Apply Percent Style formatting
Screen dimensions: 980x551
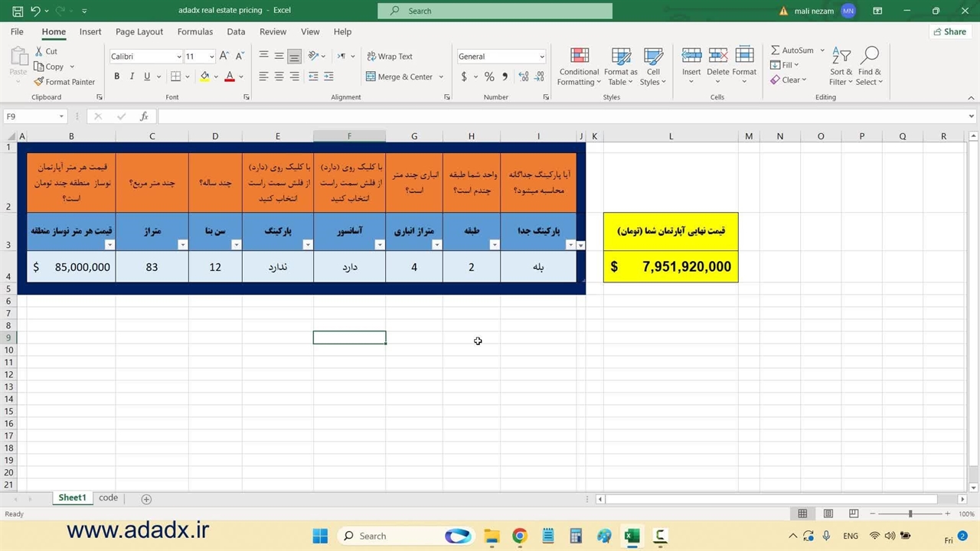point(489,77)
